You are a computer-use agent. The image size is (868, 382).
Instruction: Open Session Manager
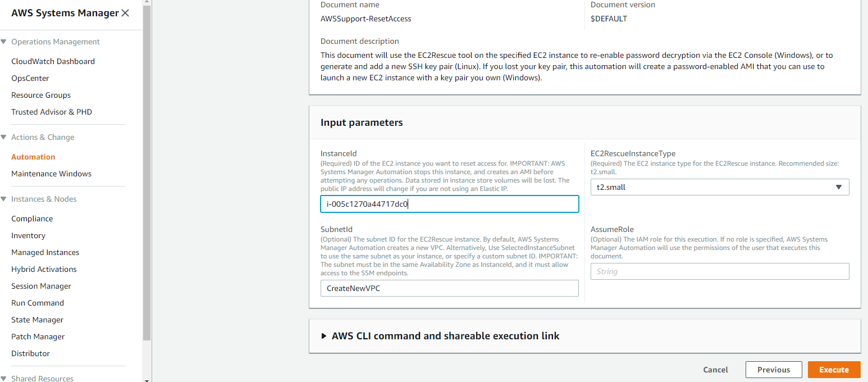point(41,285)
